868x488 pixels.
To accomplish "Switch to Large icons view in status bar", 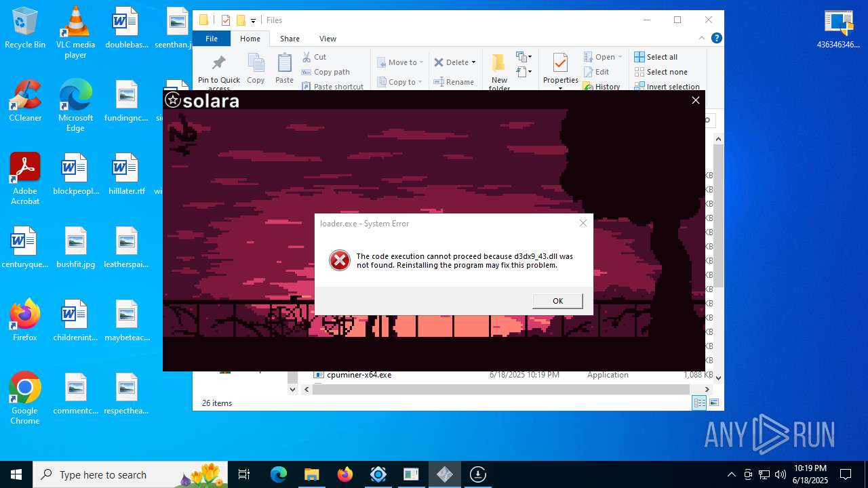I will coord(713,403).
